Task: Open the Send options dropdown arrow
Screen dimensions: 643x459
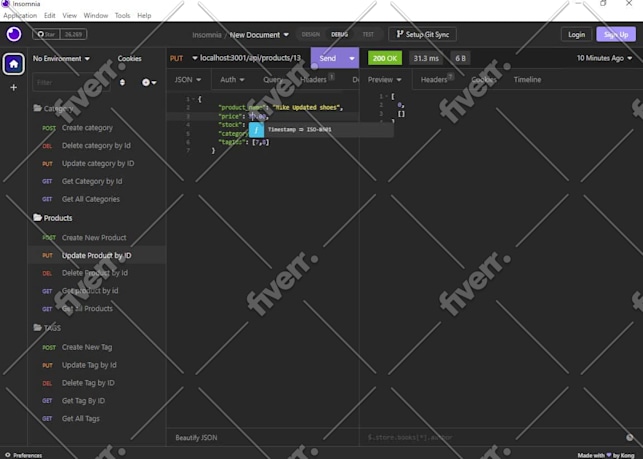Action: click(x=352, y=58)
